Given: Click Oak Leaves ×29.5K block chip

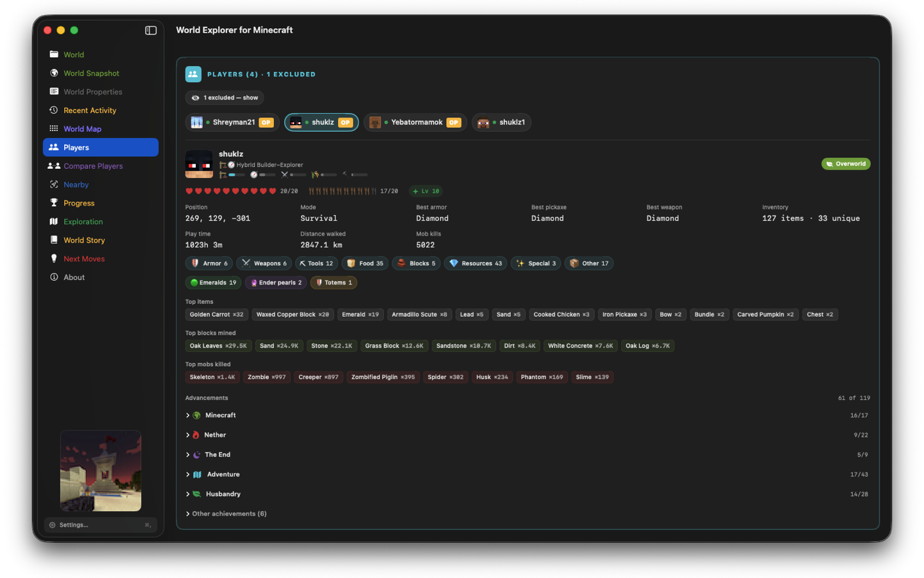Looking at the screenshot, I should [x=218, y=346].
